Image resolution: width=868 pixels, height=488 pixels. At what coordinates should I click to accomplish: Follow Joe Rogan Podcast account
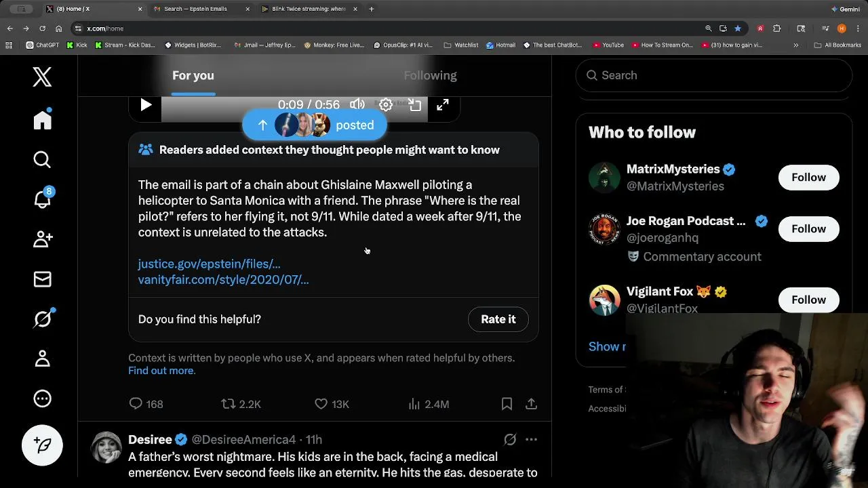pyautogui.click(x=808, y=228)
